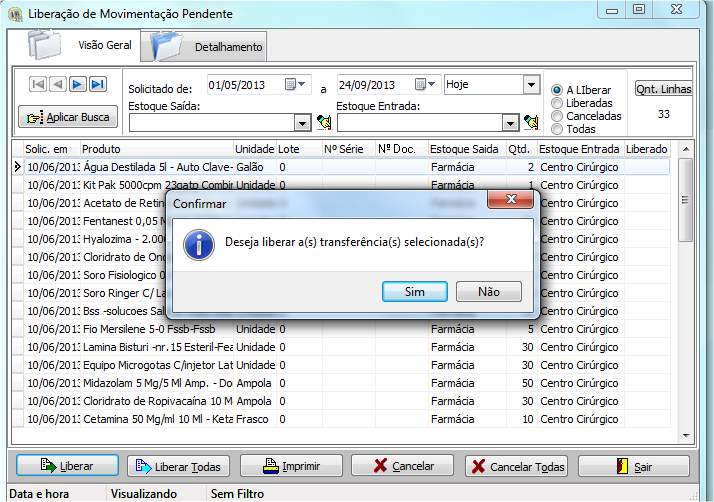
Task: Click search icon beside Estoque Saída
Action: (323, 122)
